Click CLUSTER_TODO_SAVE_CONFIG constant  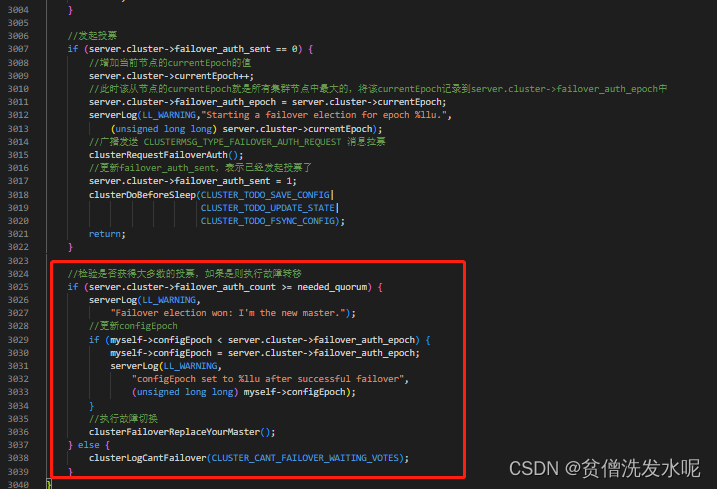point(265,195)
